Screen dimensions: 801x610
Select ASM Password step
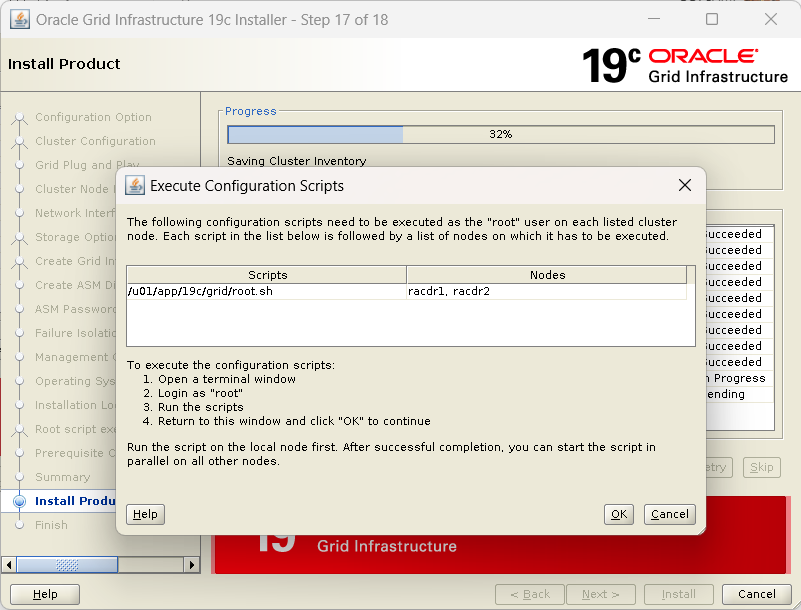75,309
